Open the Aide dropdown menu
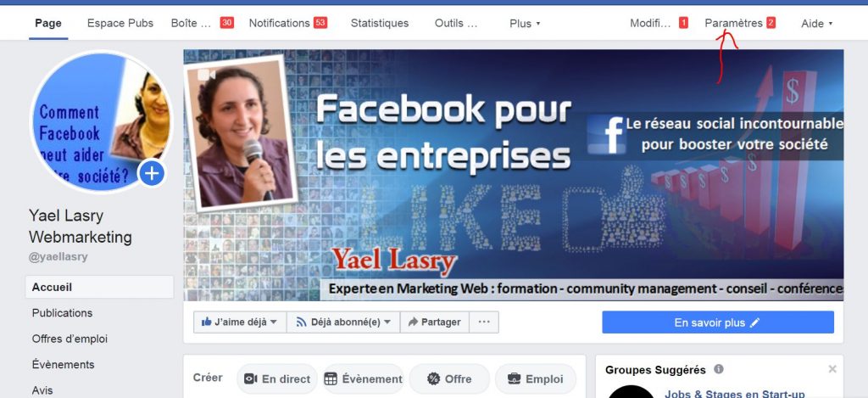Image resolution: width=868 pixels, height=398 pixels. (x=816, y=23)
